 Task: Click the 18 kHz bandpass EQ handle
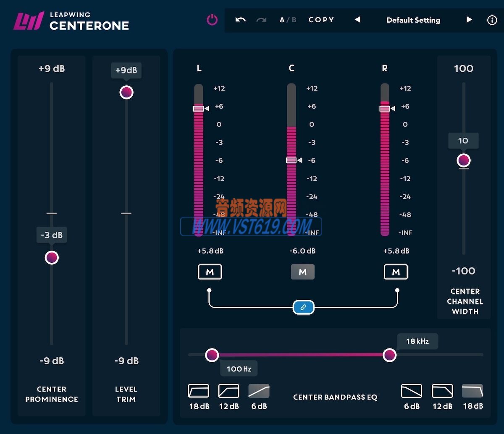pos(389,355)
